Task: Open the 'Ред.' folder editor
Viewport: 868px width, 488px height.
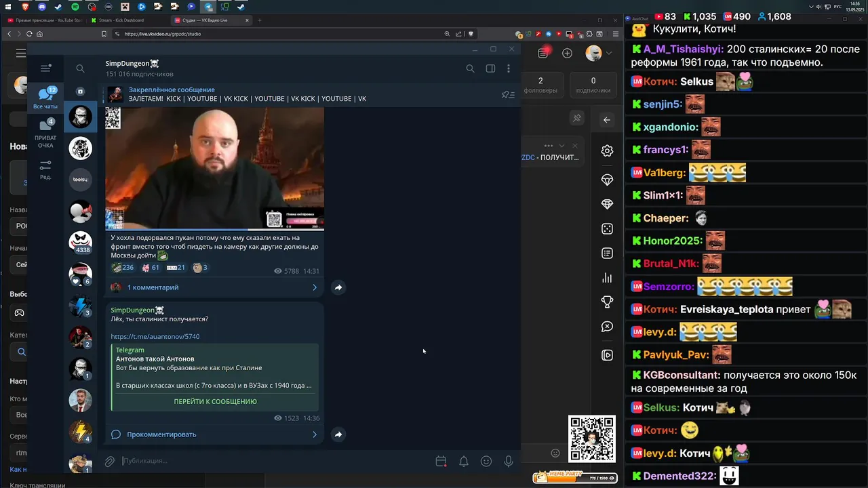Action: [45, 169]
